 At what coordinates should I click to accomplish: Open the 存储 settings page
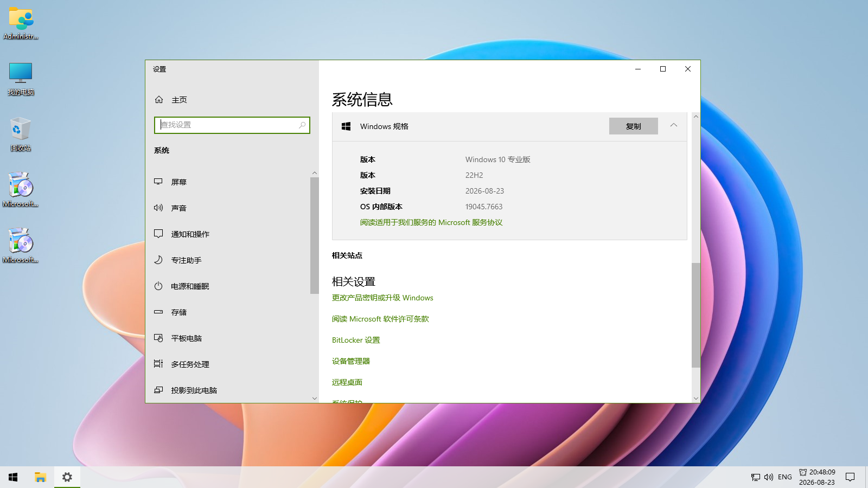pos(228,312)
